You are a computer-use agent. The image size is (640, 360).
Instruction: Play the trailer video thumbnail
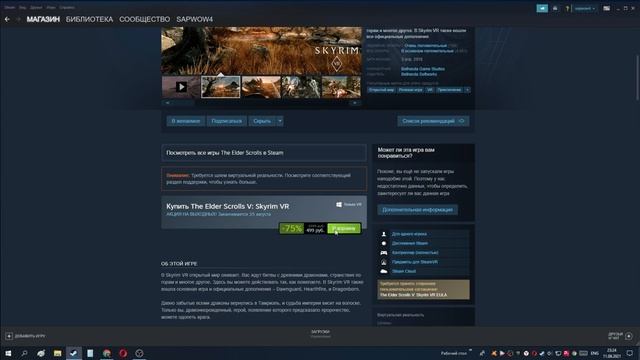click(181, 87)
